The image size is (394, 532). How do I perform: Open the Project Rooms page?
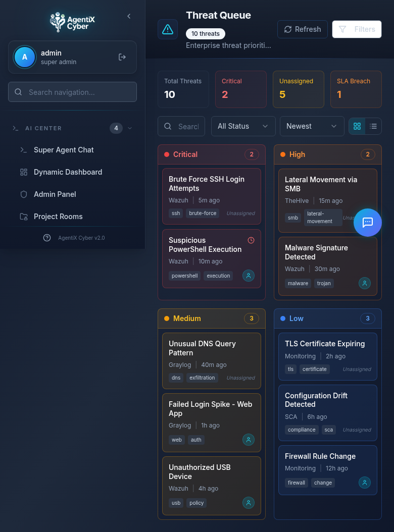(x=58, y=217)
